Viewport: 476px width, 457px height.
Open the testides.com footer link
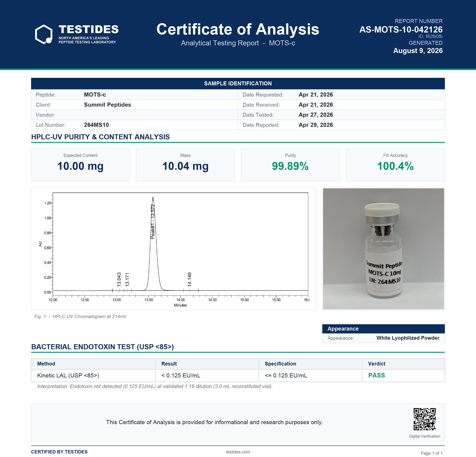click(x=238, y=452)
